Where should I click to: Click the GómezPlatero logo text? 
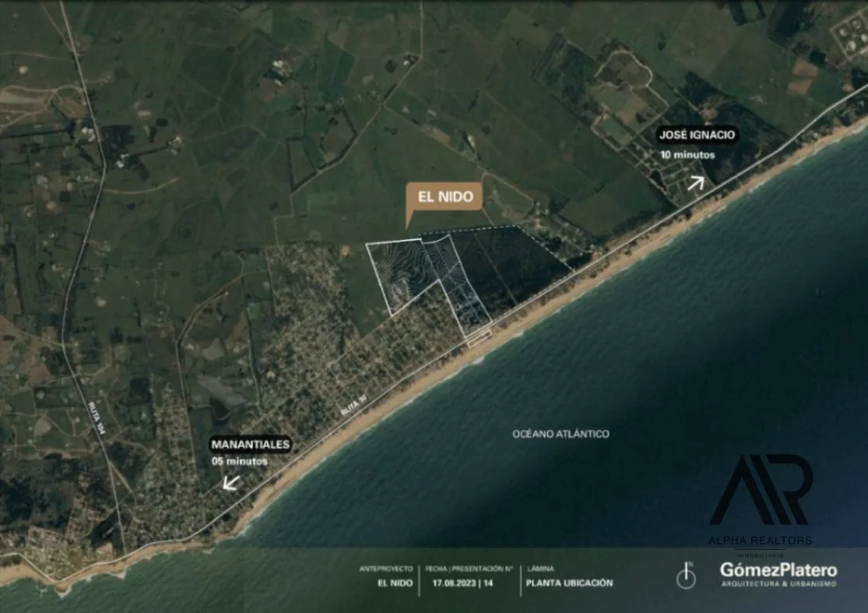pos(778,570)
